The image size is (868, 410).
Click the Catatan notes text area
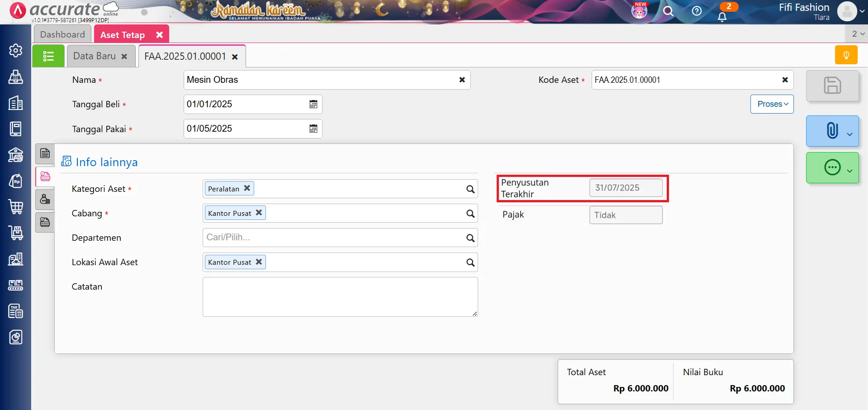(x=340, y=296)
